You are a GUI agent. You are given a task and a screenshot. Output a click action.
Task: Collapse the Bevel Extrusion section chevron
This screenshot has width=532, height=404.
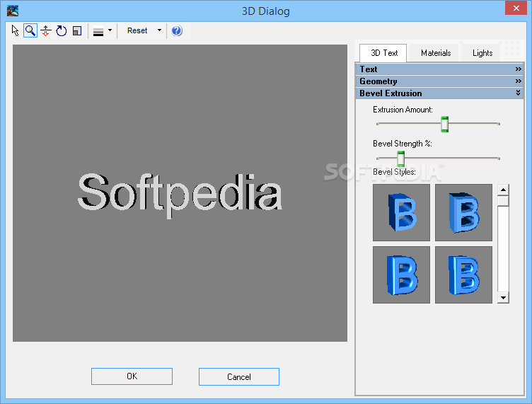(518, 93)
